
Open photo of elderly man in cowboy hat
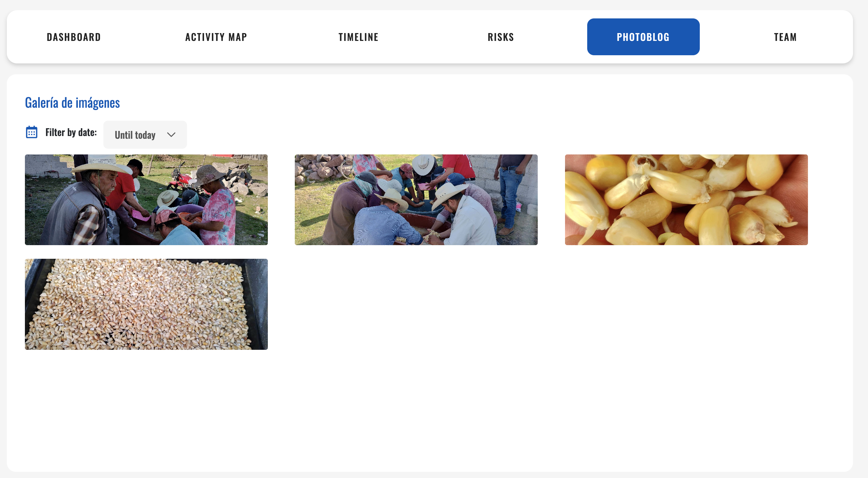(x=146, y=200)
